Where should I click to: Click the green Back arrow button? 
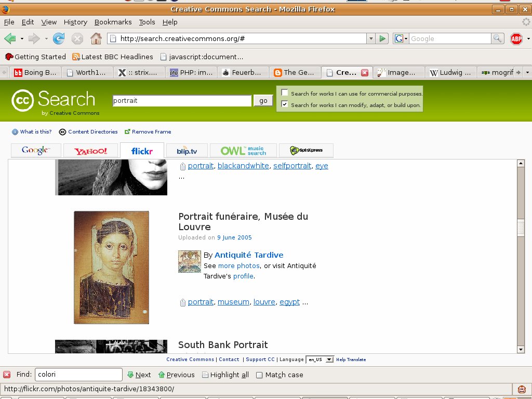click(x=10, y=38)
